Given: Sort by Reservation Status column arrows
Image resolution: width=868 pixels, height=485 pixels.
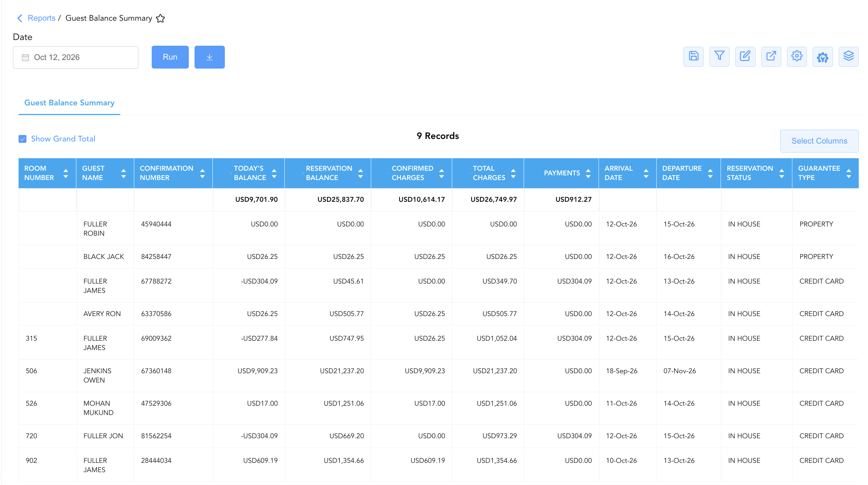Looking at the screenshot, I should 782,173.
